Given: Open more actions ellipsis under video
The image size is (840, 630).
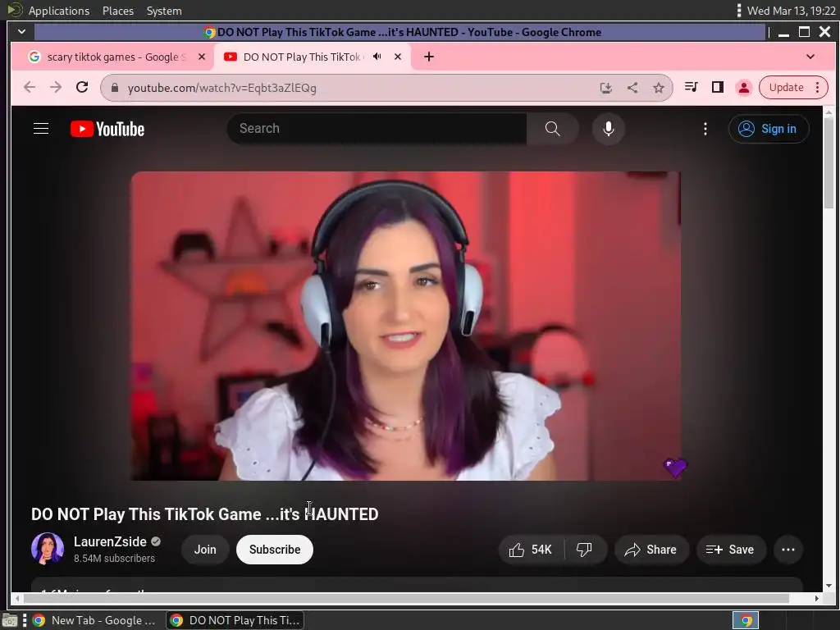Looking at the screenshot, I should pos(788,550).
